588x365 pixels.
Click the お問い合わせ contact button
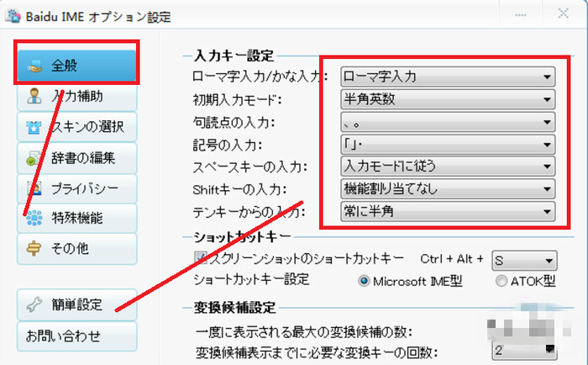click(x=77, y=336)
